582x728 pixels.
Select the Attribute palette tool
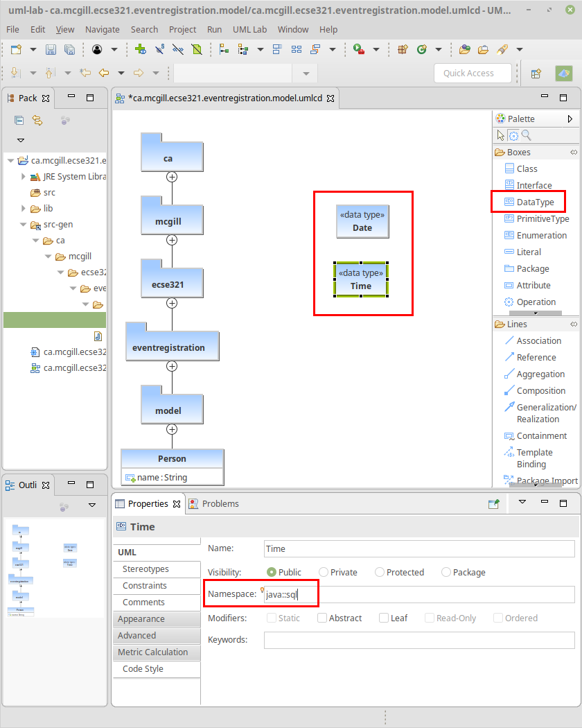pos(528,286)
